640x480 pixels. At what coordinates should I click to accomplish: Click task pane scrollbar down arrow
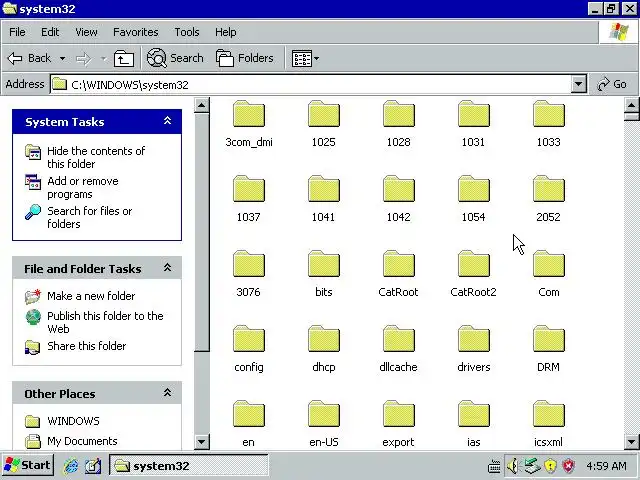tap(202, 441)
